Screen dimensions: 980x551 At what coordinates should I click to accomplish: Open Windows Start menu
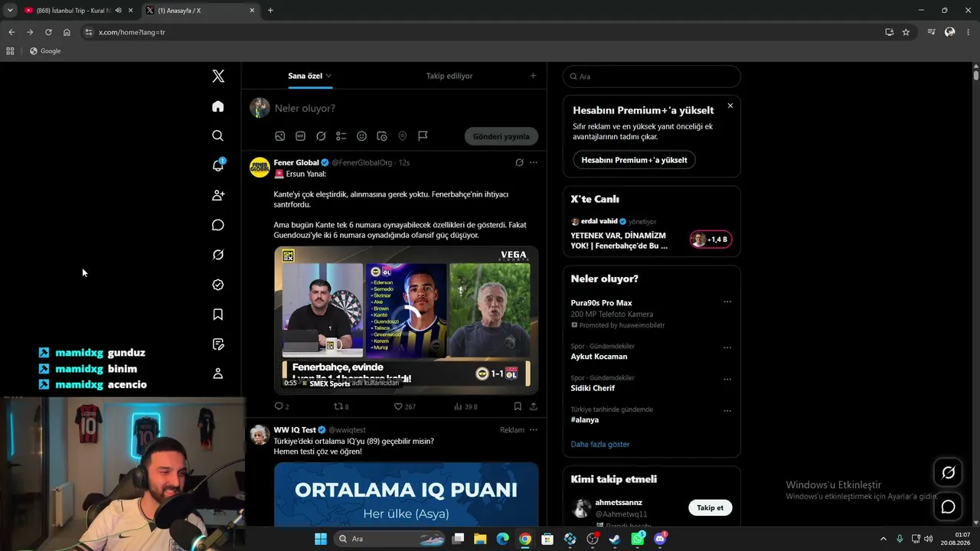coord(321,539)
